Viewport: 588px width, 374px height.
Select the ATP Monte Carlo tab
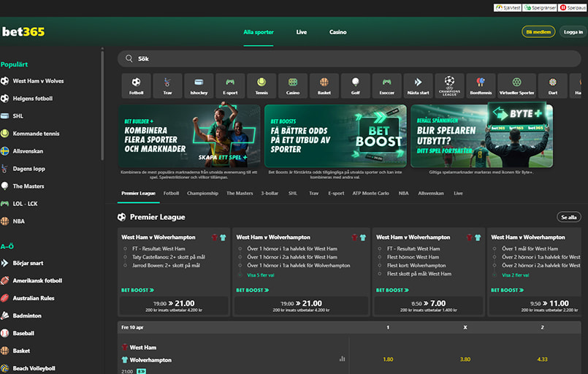[x=370, y=194]
